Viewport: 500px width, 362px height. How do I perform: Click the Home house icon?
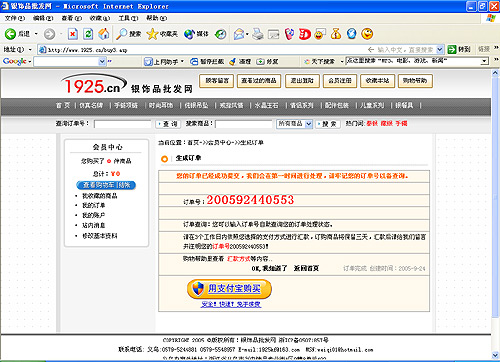tap(104, 34)
